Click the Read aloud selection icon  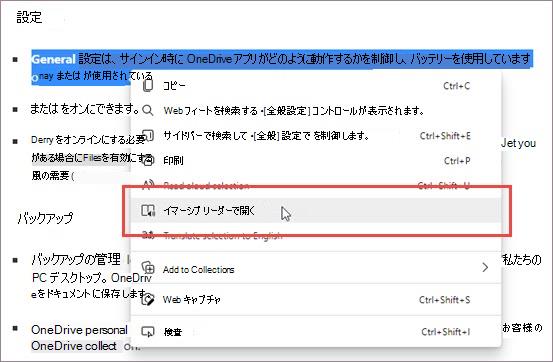(148, 185)
